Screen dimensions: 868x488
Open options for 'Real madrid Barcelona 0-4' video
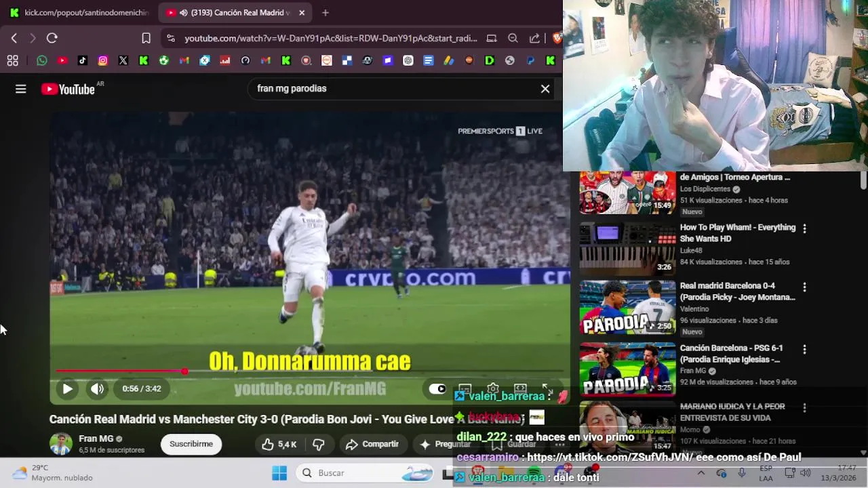click(804, 287)
